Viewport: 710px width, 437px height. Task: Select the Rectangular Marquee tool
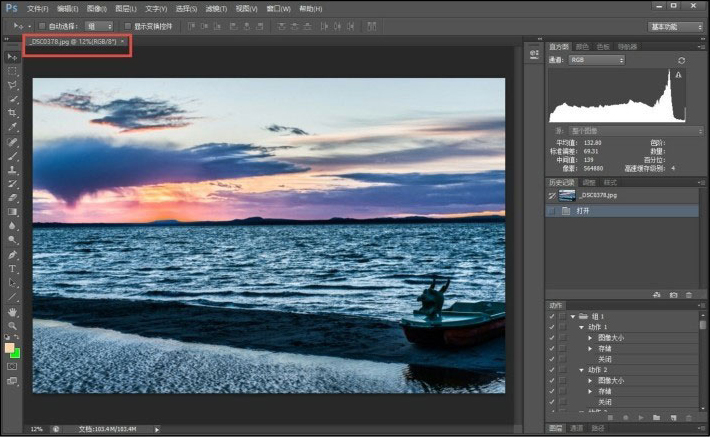[13, 71]
